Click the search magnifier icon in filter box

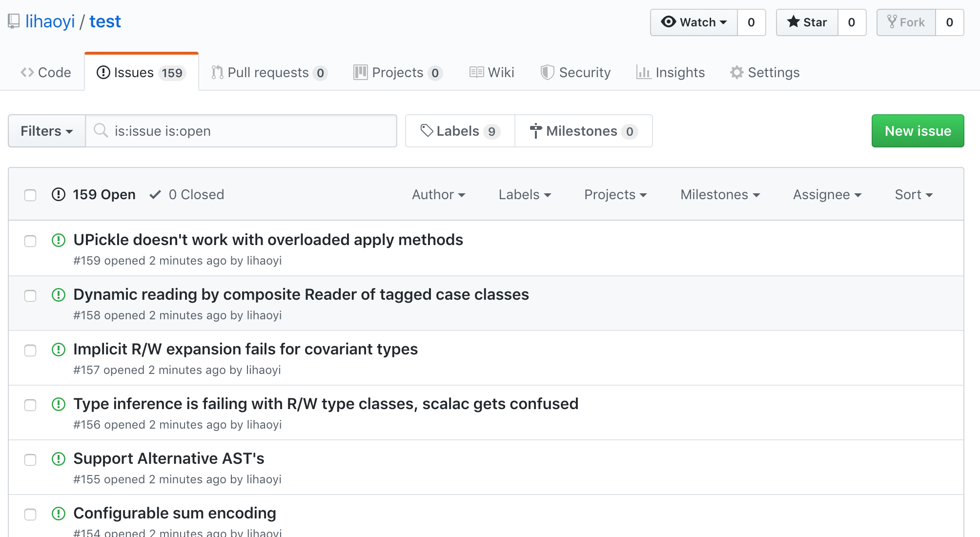tap(101, 131)
